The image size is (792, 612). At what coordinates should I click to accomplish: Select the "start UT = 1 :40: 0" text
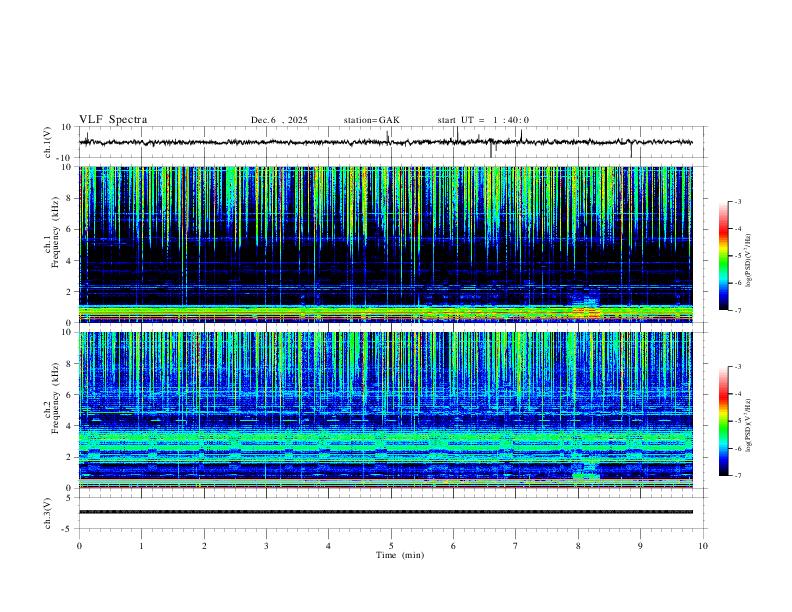[483, 120]
